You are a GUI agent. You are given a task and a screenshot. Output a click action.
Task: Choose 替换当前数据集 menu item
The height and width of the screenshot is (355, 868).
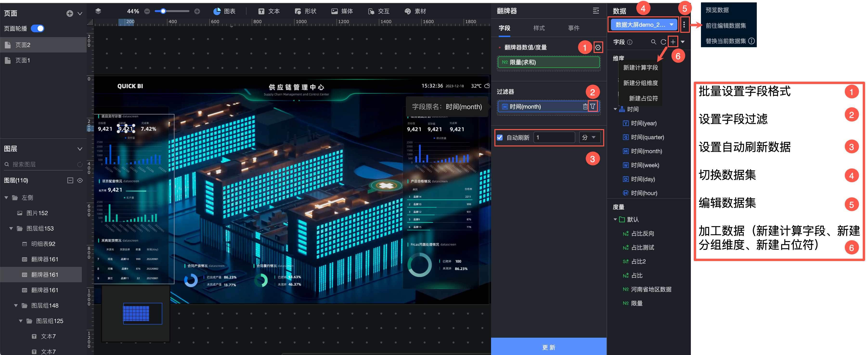click(x=726, y=41)
